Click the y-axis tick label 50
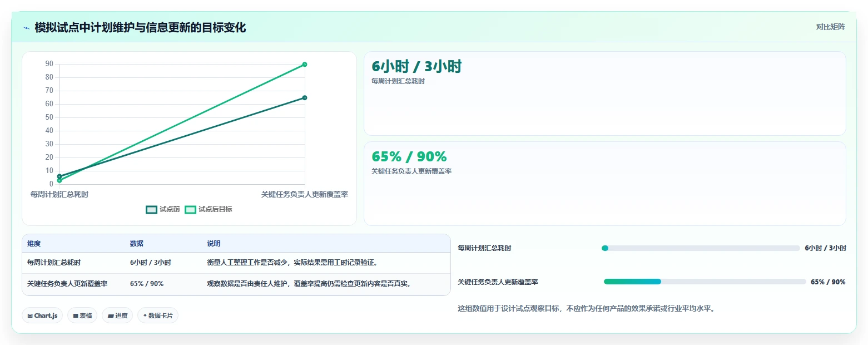Viewport: 868px width, 345px height. 49,117
